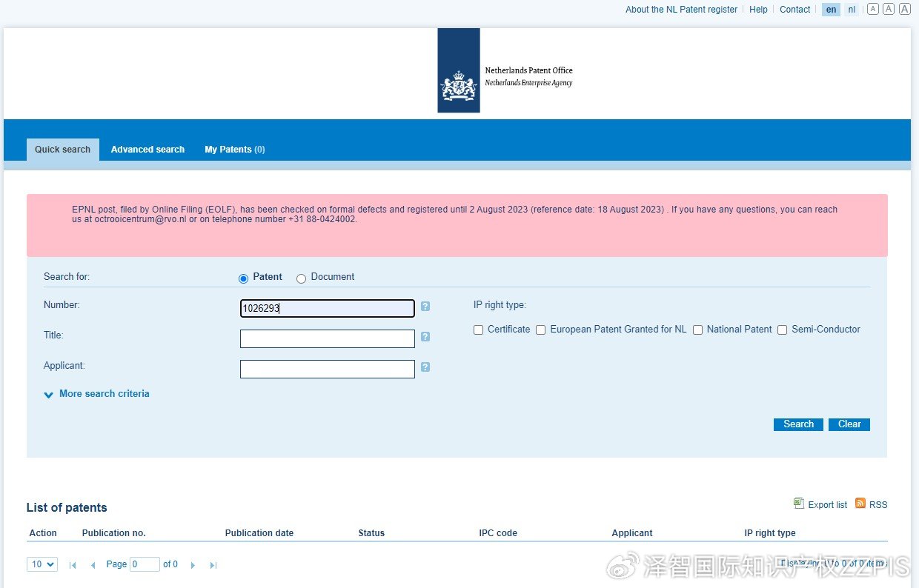The height and width of the screenshot is (588, 919).
Task: Click the page number input box
Action: pyautogui.click(x=145, y=564)
